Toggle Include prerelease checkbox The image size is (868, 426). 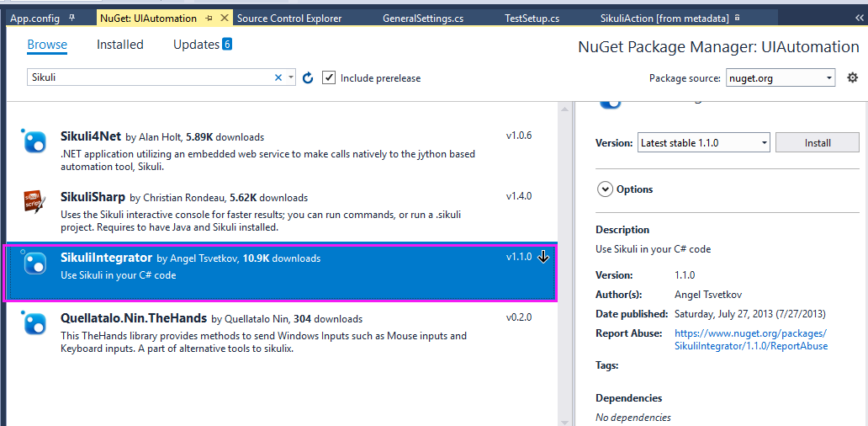point(329,78)
